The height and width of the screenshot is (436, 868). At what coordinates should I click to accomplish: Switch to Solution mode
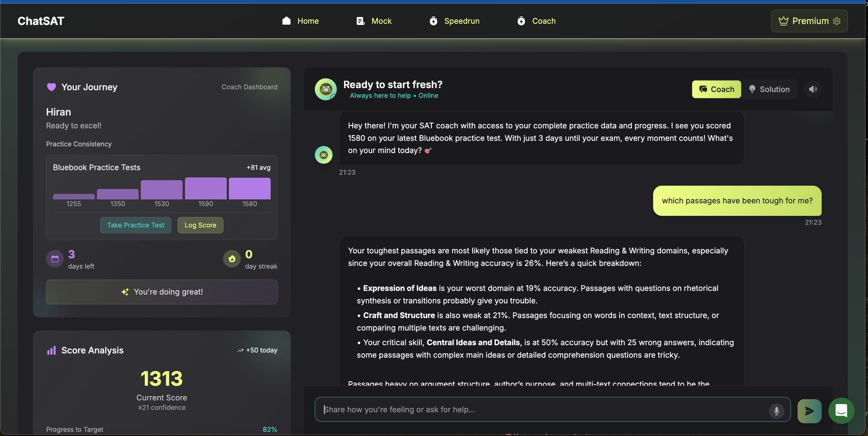click(769, 89)
